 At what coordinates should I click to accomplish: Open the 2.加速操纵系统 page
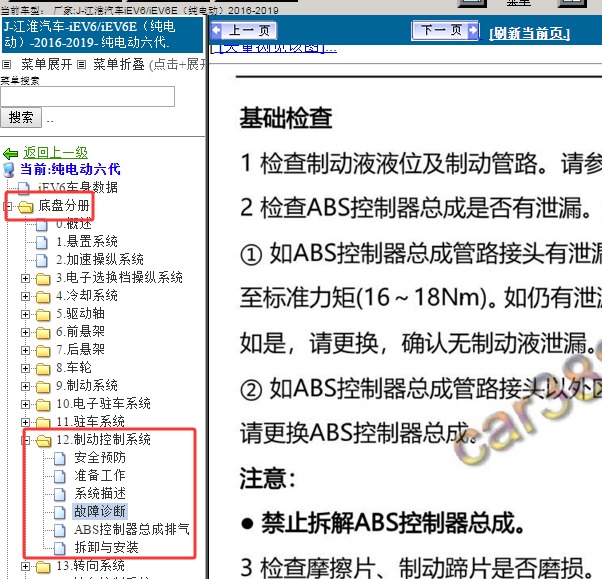(x=100, y=260)
